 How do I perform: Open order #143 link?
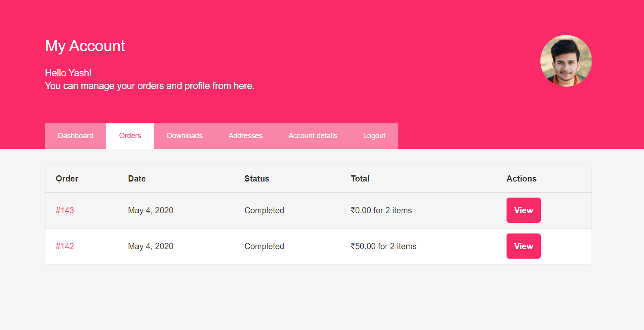[65, 210]
